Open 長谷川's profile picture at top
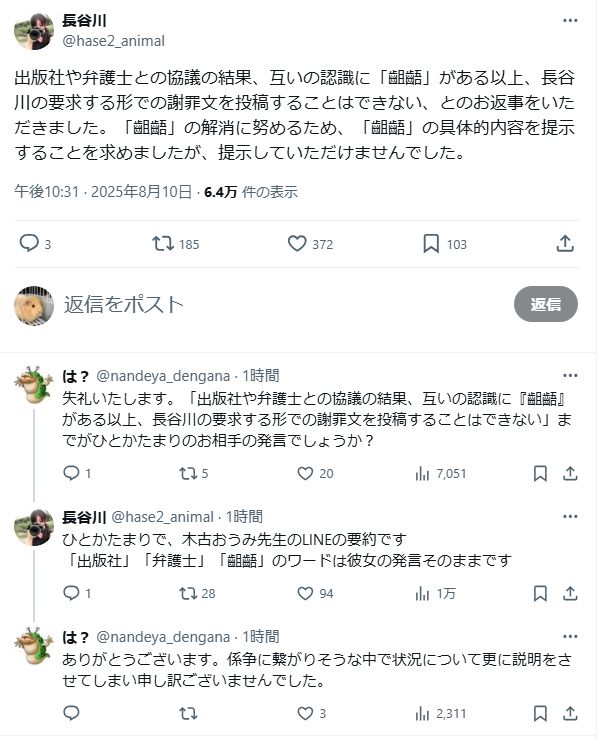 coord(34,30)
